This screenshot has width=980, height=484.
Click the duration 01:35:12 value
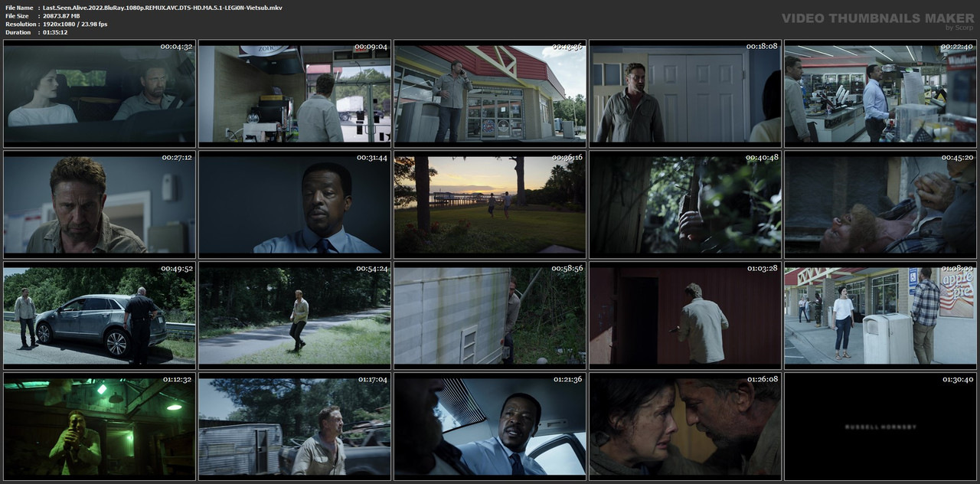click(x=55, y=32)
